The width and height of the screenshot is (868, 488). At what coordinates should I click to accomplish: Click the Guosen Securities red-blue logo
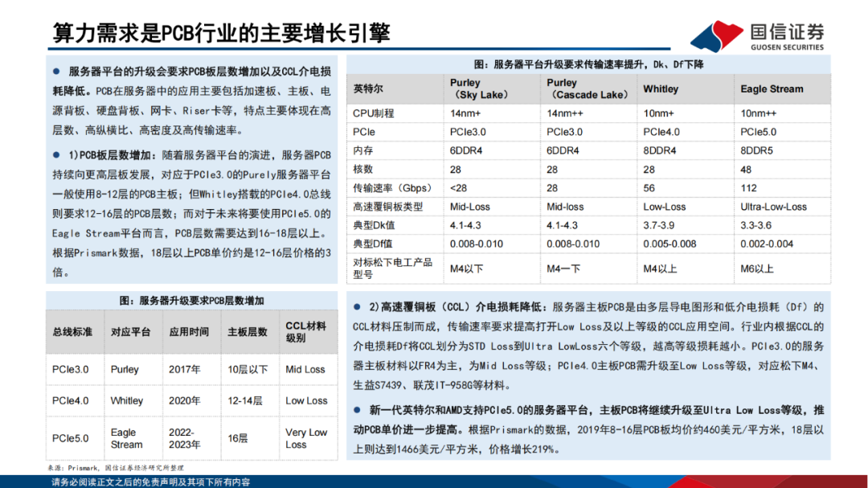point(716,36)
